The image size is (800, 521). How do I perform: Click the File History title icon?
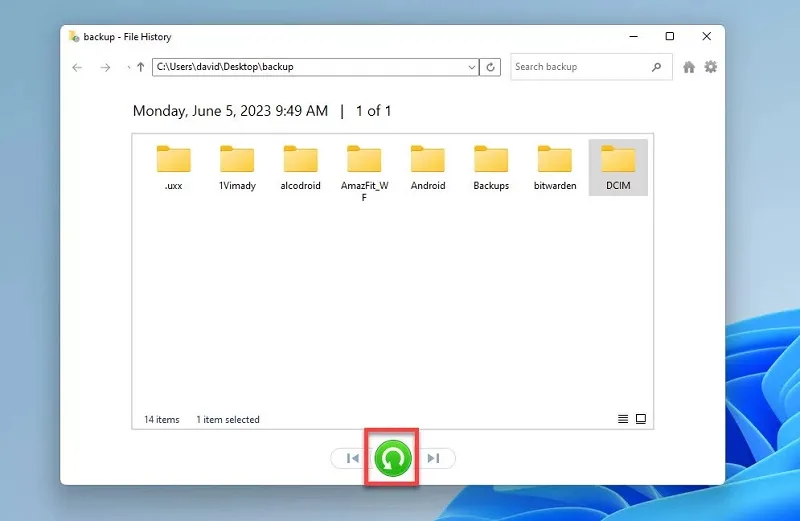point(74,36)
